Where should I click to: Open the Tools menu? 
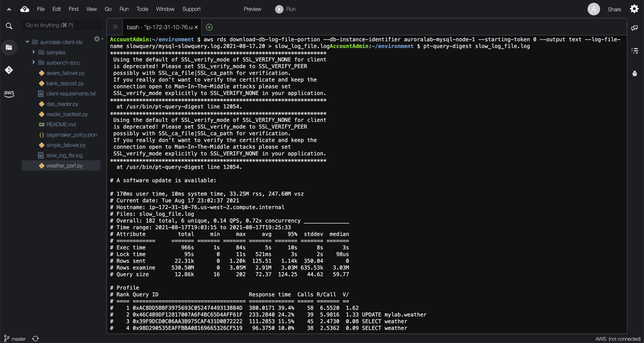[142, 9]
